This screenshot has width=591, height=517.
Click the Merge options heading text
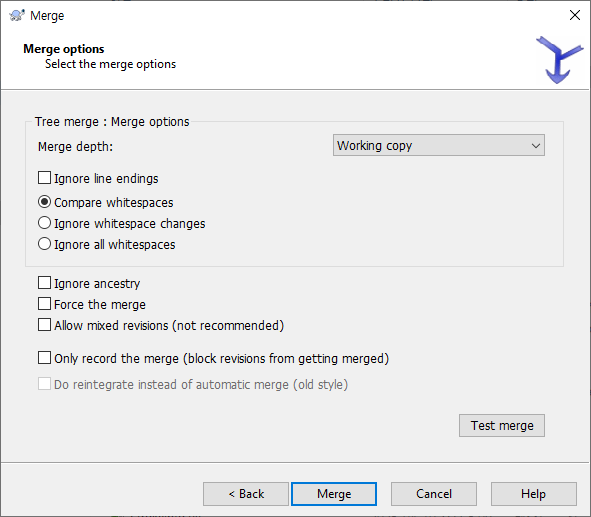(x=64, y=49)
